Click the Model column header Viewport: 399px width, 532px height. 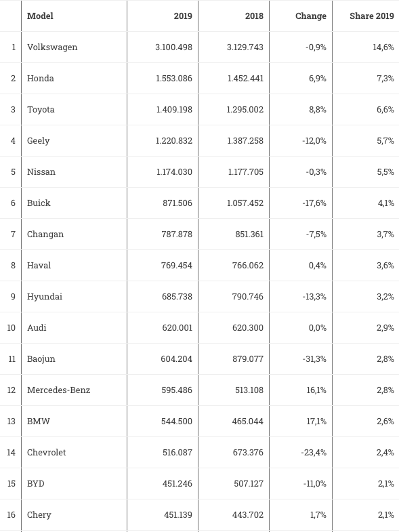pyautogui.click(x=40, y=16)
